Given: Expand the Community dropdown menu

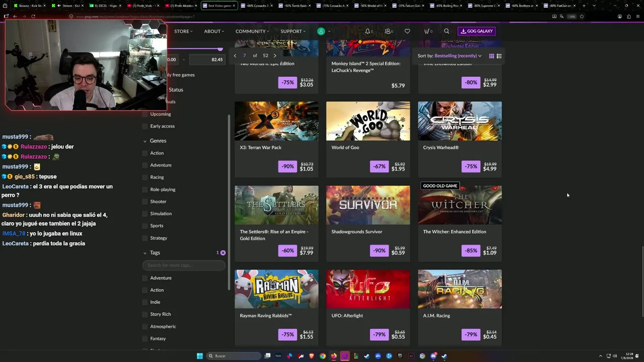Looking at the screenshot, I should click(252, 31).
